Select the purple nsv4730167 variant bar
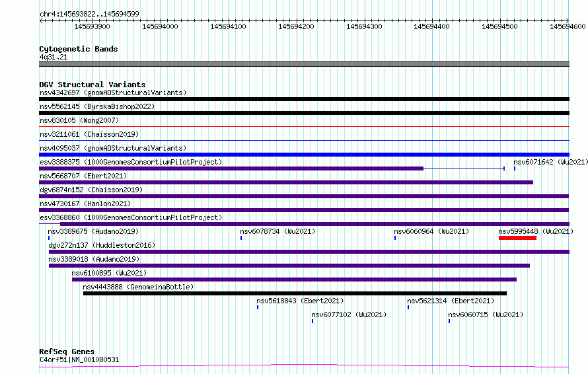The width and height of the screenshot is (588, 374). [304, 210]
